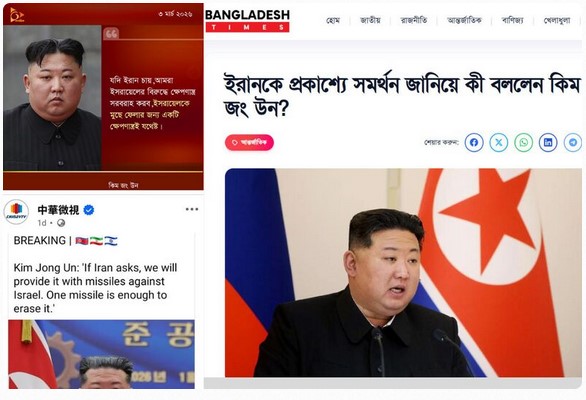Share article via X icon
The height and width of the screenshot is (400, 586).
pyautogui.click(x=499, y=142)
